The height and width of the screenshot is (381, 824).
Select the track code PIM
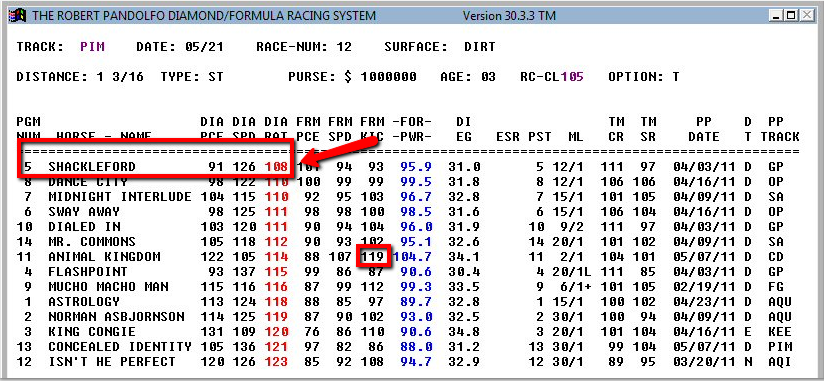(x=92, y=47)
